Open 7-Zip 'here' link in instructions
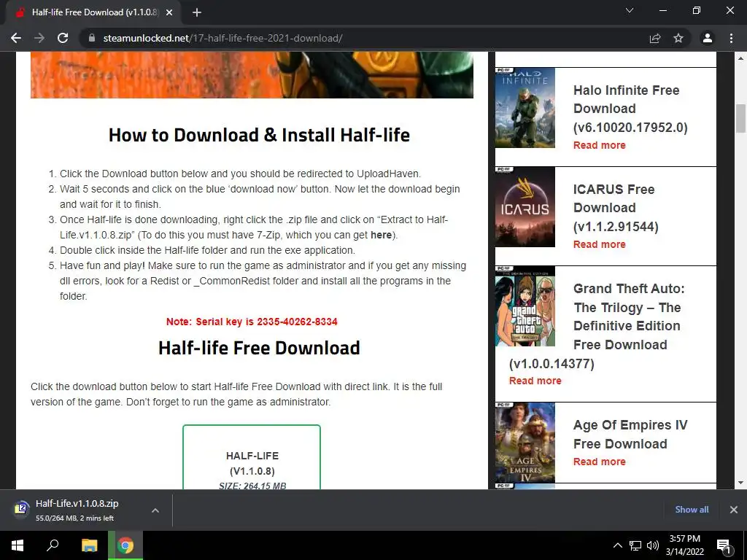 coord(381,235)
